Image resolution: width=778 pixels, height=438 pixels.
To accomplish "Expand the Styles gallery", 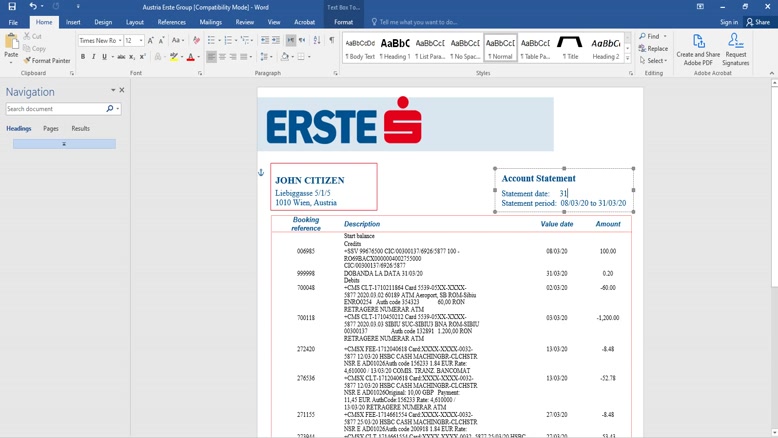I will [628, 57].
